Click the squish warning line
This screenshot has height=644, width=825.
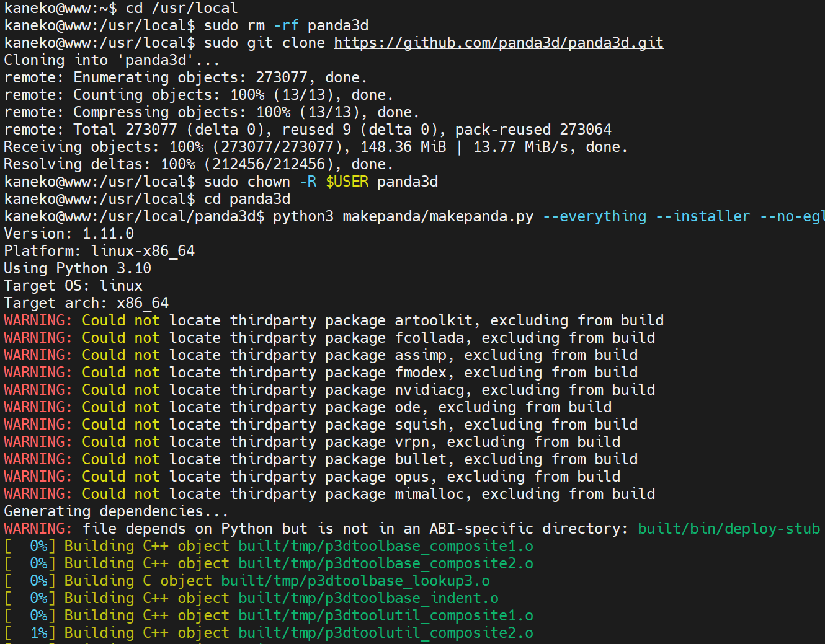tap(321, 425)
